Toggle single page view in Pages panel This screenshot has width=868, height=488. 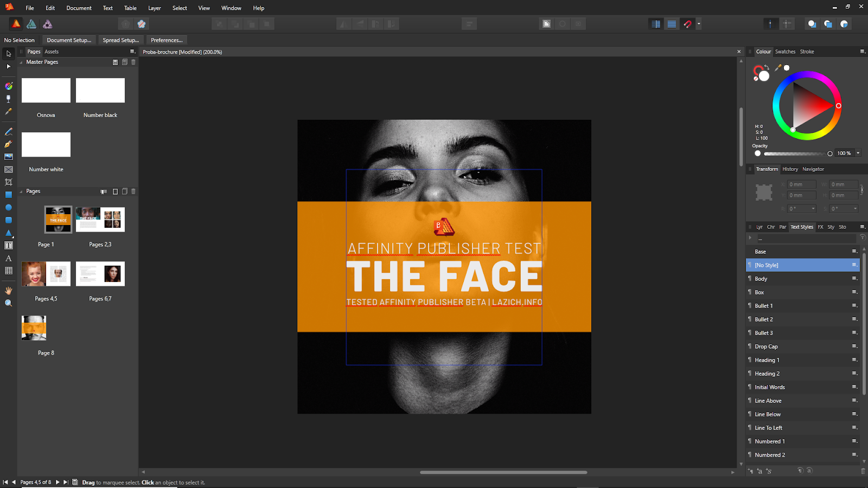[115, 191]
